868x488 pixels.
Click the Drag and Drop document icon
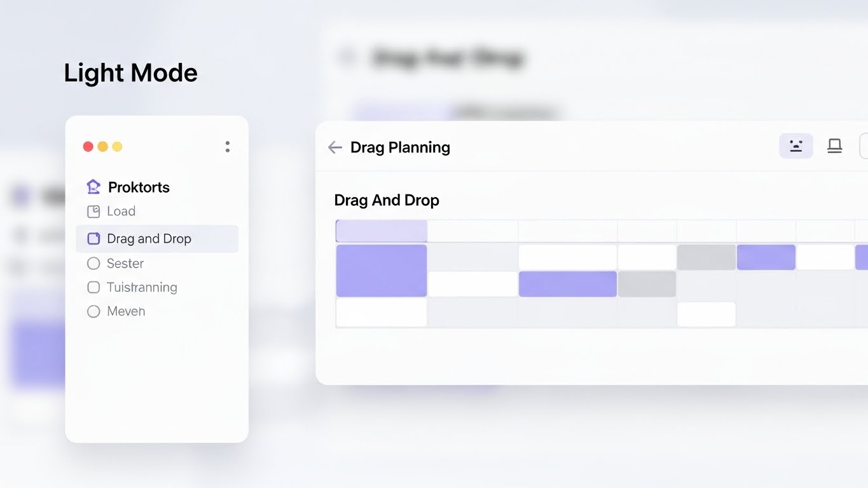[x=93, y=238]
